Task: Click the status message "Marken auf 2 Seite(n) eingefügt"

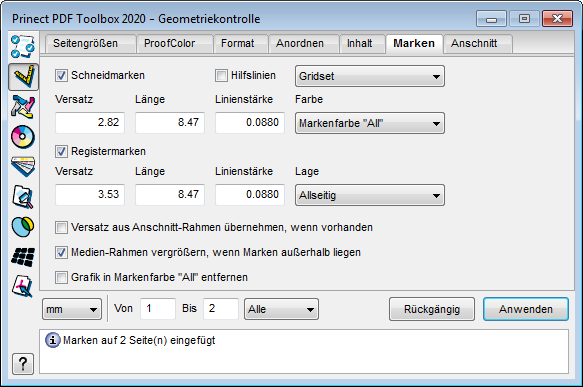Action: tap(139, 341)
